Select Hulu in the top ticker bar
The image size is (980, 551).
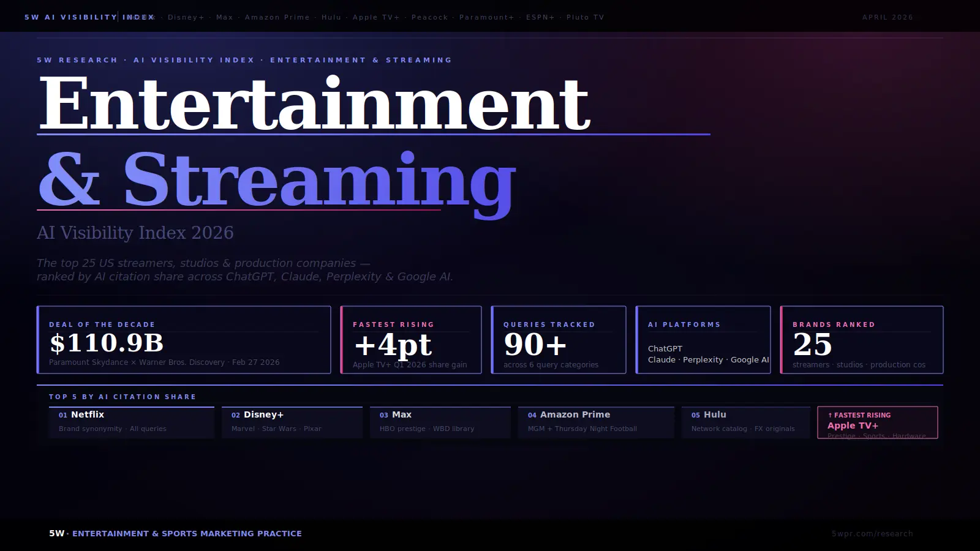coord(331,17)
